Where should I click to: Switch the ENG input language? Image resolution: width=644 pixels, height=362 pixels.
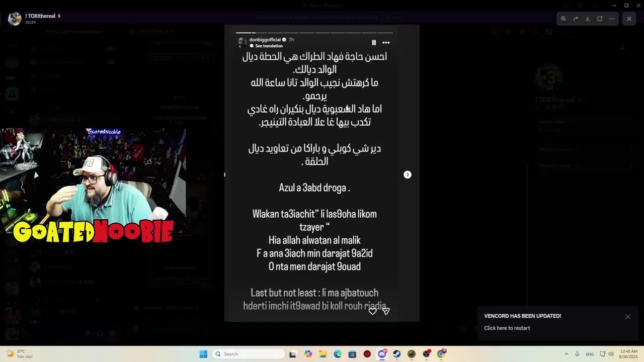[x=590, y=354]
